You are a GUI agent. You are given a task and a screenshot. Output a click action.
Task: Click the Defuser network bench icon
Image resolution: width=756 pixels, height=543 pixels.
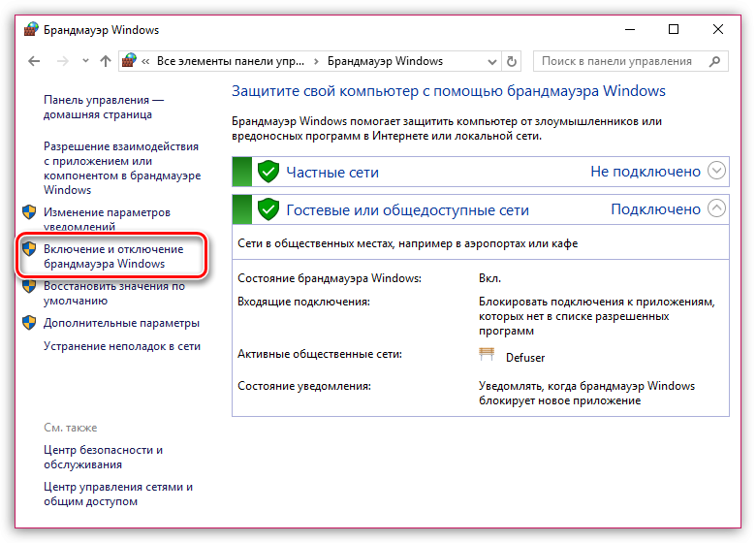[x=487, y=356]
